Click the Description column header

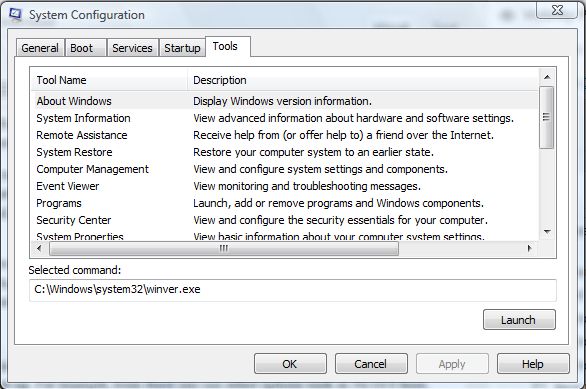click(363, 80)
